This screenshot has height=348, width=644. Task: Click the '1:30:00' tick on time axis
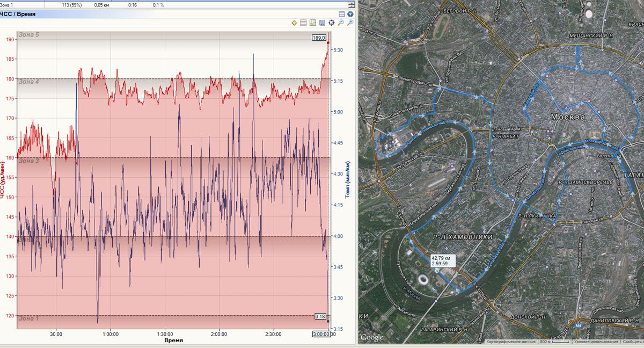pyautogui.click(x=165, y=334)
